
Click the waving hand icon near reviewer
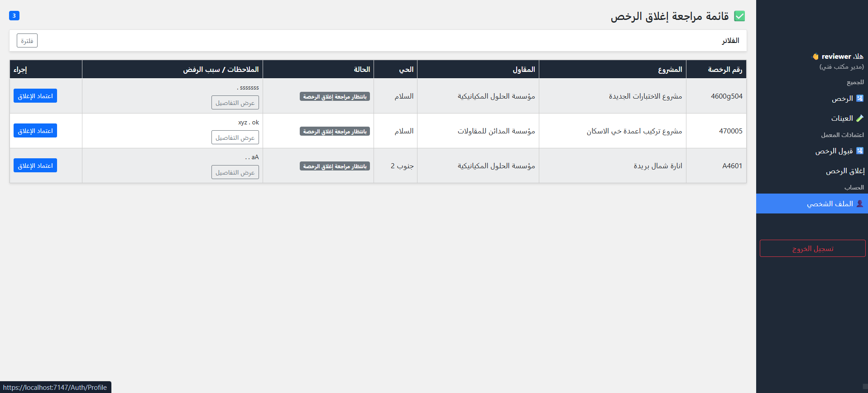pos(815,57)
